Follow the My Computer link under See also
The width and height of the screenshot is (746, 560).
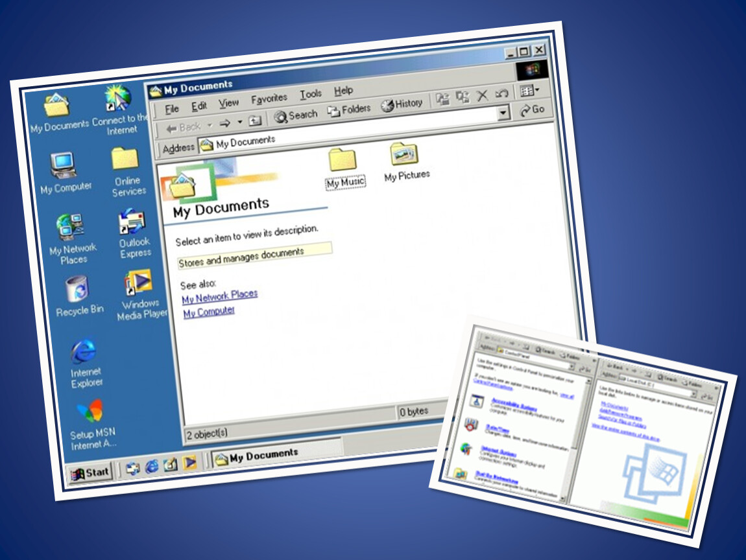click(x=209, y=312)
